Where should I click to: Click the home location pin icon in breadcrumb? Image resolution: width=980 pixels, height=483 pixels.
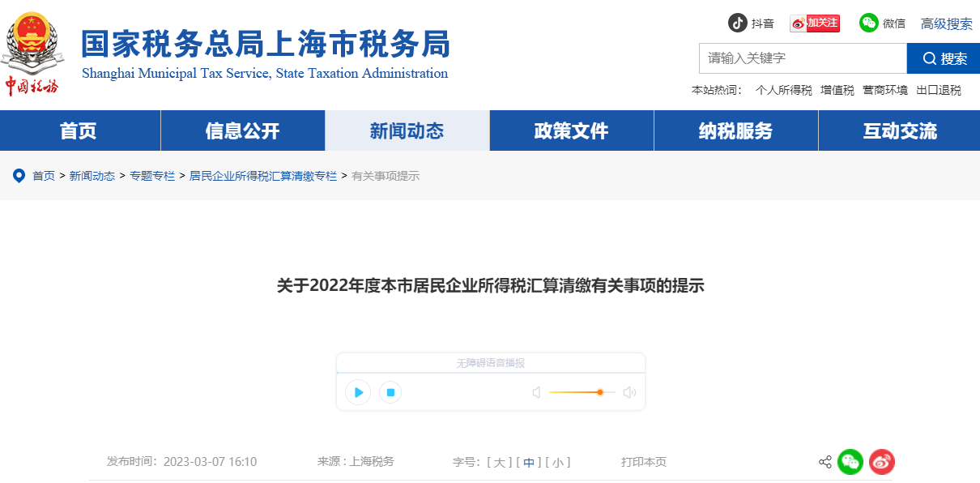[19, 176]
